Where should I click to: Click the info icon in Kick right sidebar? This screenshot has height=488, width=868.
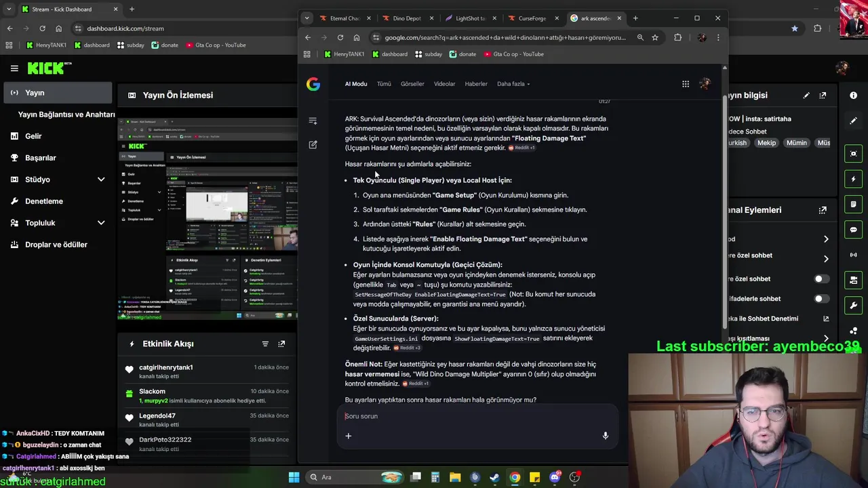[x=853, y=96]
